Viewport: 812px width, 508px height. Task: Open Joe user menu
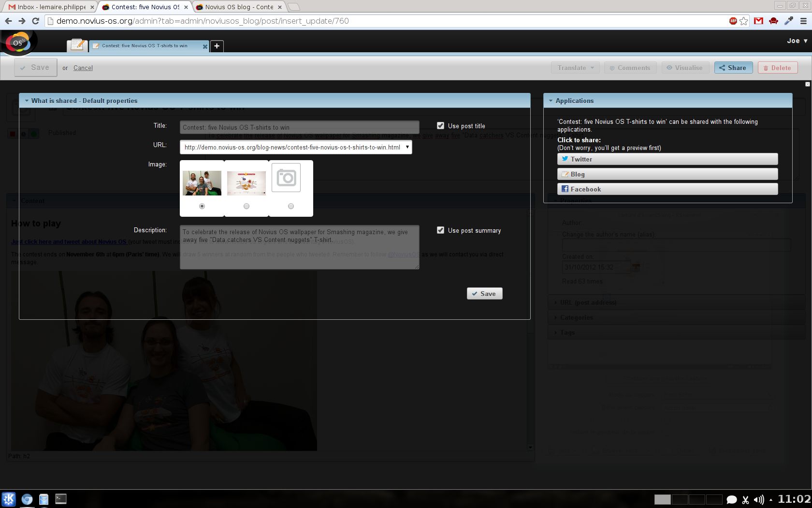[x=797, y=41]
